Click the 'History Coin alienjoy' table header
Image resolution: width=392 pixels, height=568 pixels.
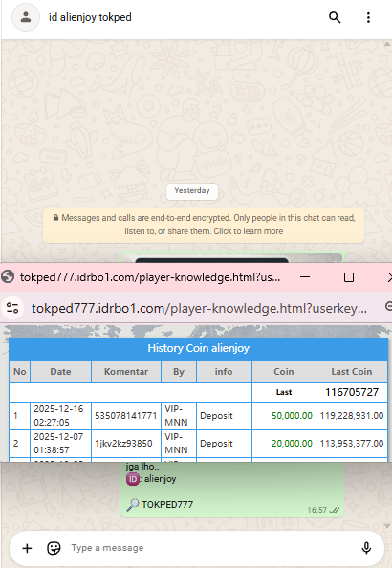click(198, 348)
